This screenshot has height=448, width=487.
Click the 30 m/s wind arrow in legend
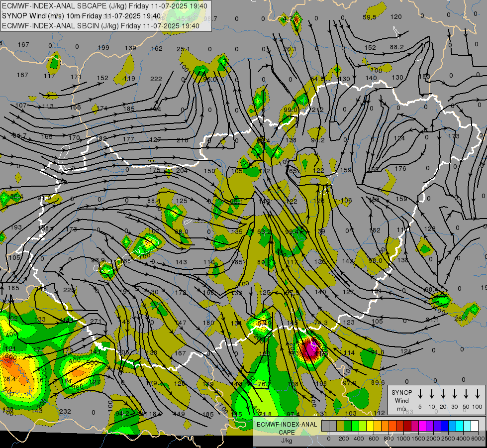[x=454, y=394]
